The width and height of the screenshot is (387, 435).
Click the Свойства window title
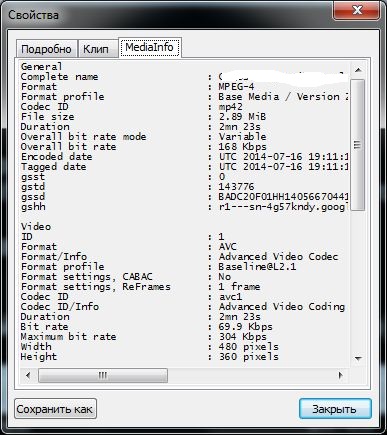tap(33, 15)
